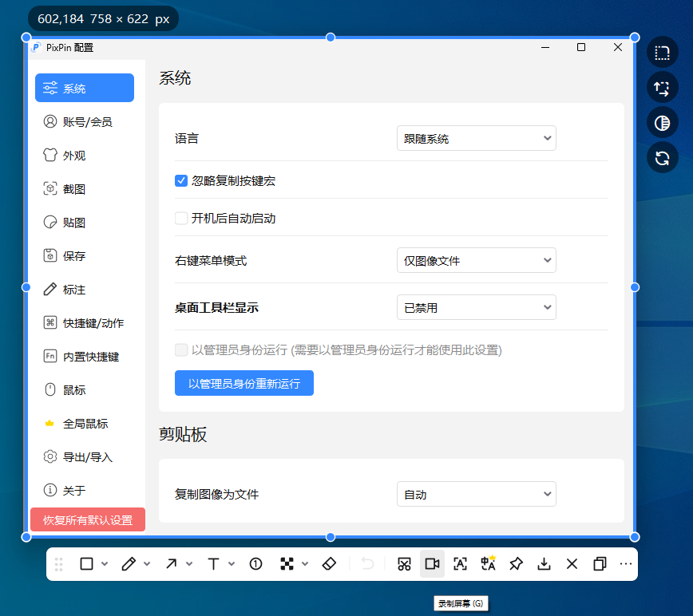The height and width of the screenshot is (616, 693).
Task: Click the swap orientation side button
Action: 662,88
